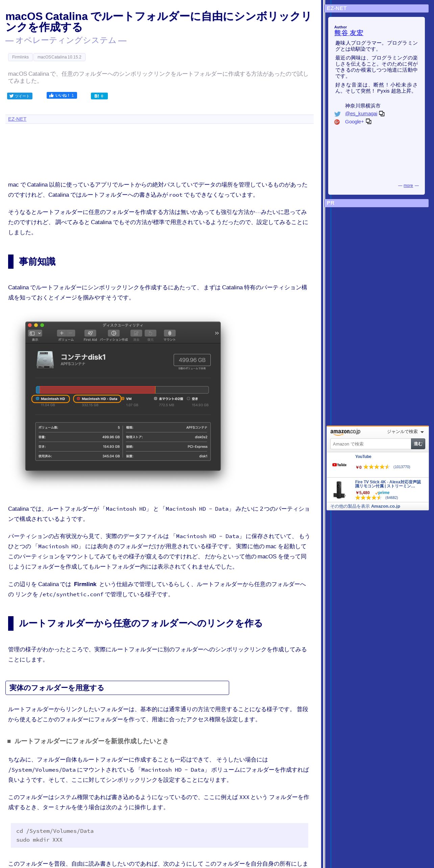434x868 pixels.
Task: Click the erase icon in Disk Utility toolbar
Action: (136, 333)
